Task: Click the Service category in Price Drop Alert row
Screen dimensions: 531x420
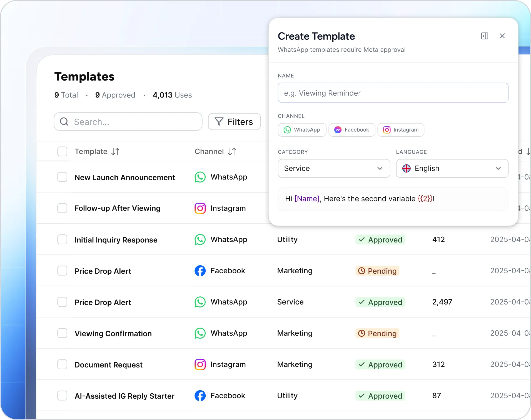Action: pos(290,302)
